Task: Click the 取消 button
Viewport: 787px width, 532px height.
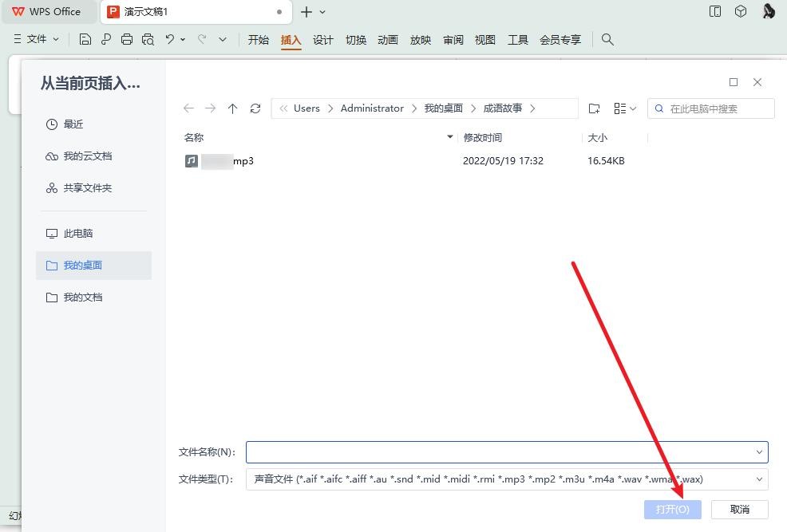Action: coord(739,510)
